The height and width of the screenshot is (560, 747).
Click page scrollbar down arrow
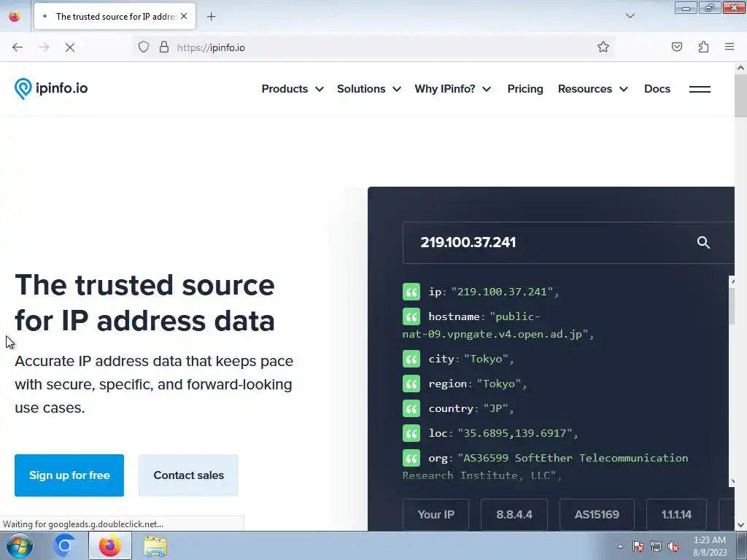(x=740, y=525)
